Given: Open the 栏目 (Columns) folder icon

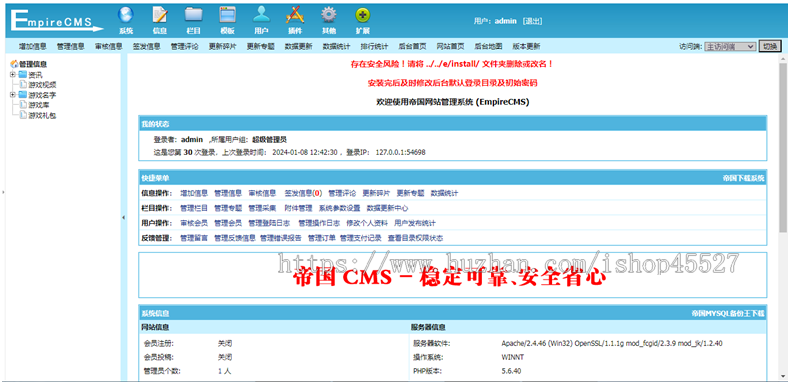Looking at the screenshot, I should pyautogui.click(x=193, y=15).
